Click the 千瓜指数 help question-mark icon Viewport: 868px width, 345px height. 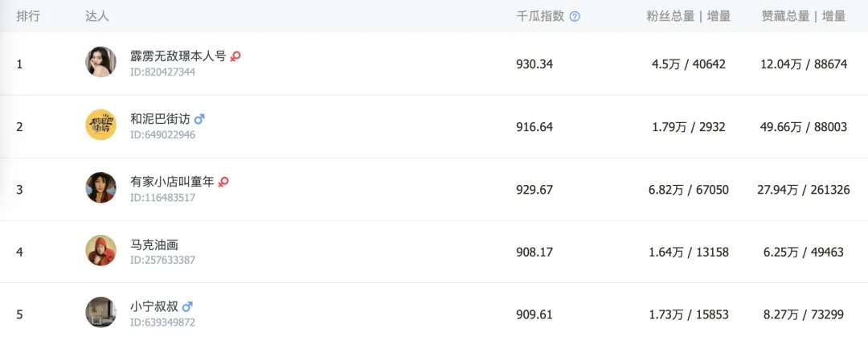coord(575,16)
